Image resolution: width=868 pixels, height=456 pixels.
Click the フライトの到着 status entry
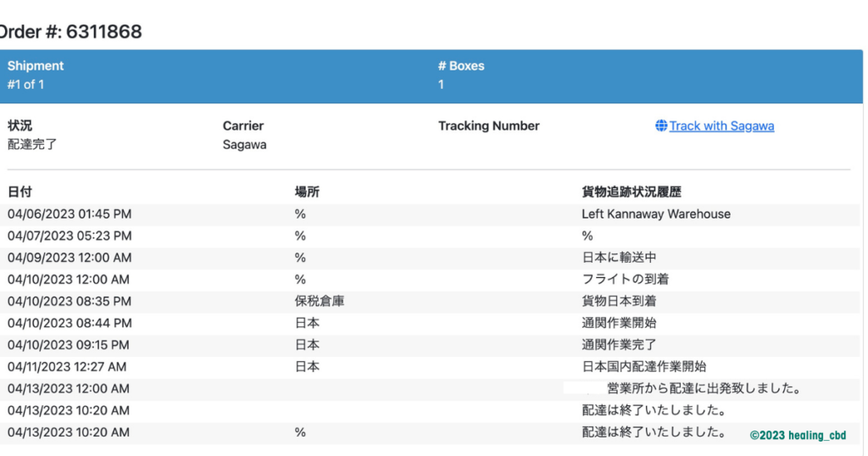(626, 280)
